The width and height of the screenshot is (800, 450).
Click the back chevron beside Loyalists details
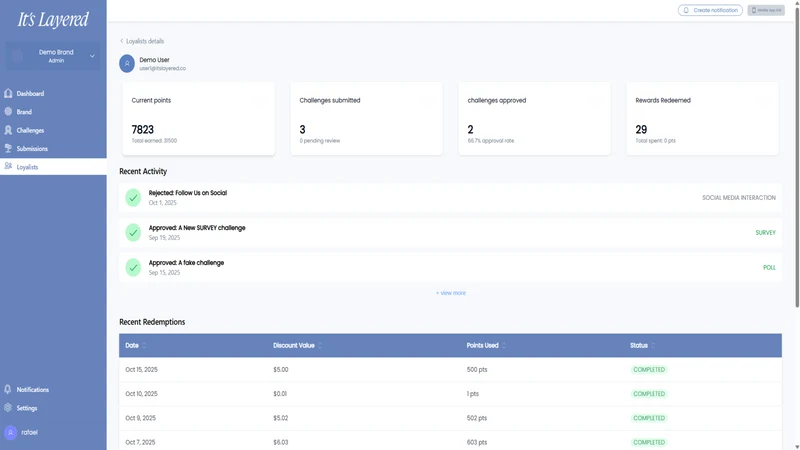[x=121, y=41]
